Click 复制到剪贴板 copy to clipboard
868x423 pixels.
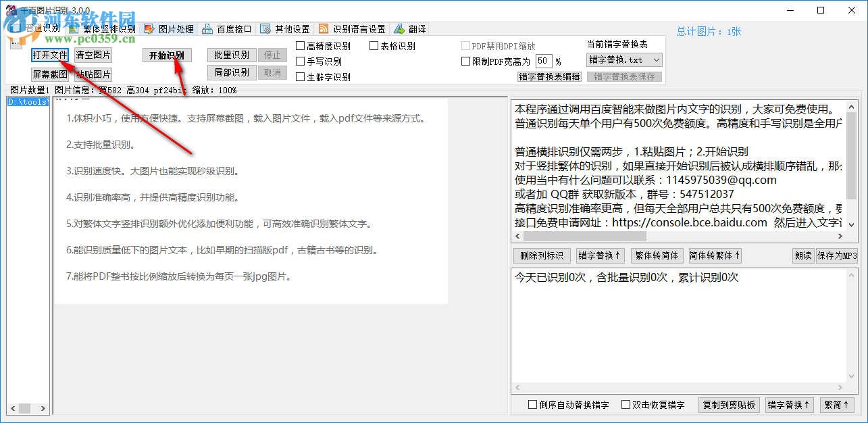728,405
